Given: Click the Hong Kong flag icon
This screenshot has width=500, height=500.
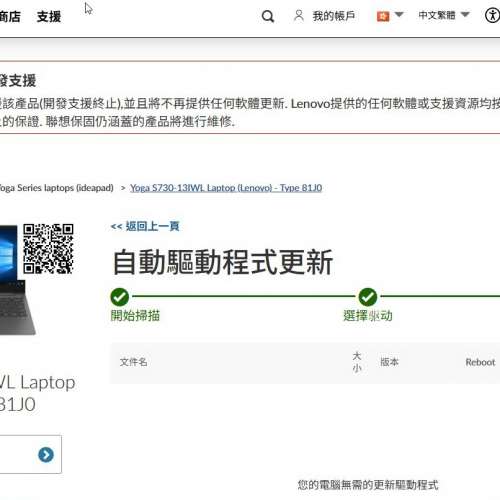Looking at the screenshot, I should (383, 16).
